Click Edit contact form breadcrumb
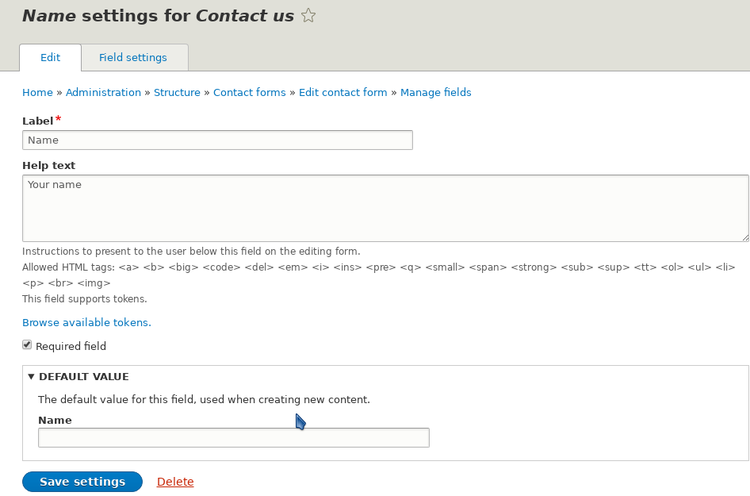 click(x=343, y=92)
